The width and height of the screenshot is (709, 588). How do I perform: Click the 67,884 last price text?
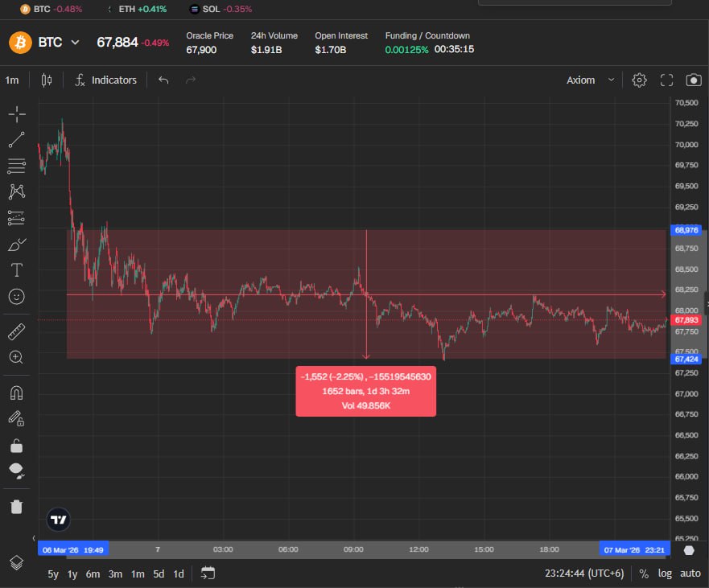click(117, 43)
